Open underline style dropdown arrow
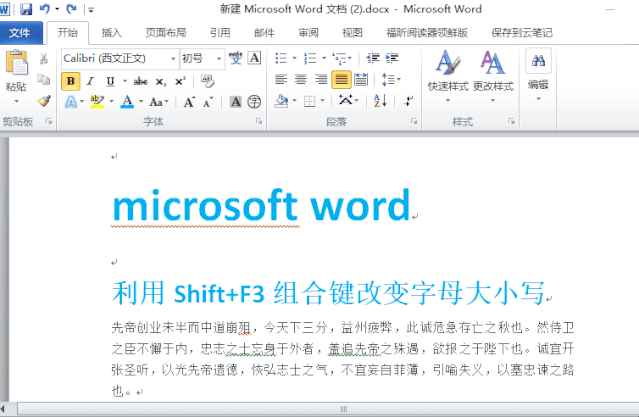The height and width of the screenshot is (417, 639). 125,81
